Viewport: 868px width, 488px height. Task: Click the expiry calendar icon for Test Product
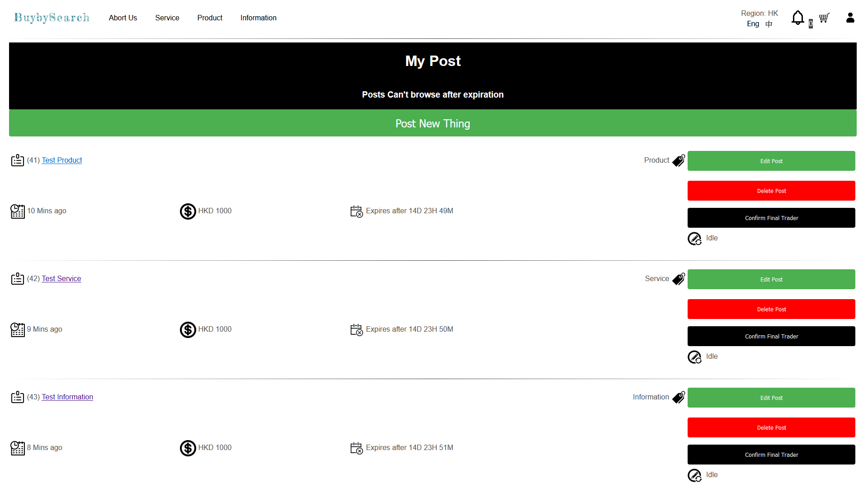tap(356, 211)
